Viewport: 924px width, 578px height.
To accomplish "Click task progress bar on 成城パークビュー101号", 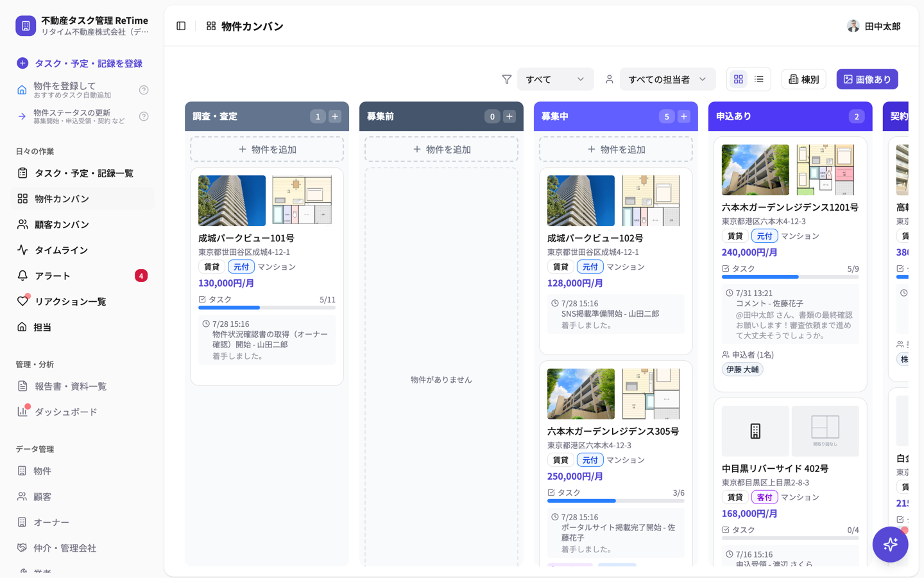I will pos(267,308).
